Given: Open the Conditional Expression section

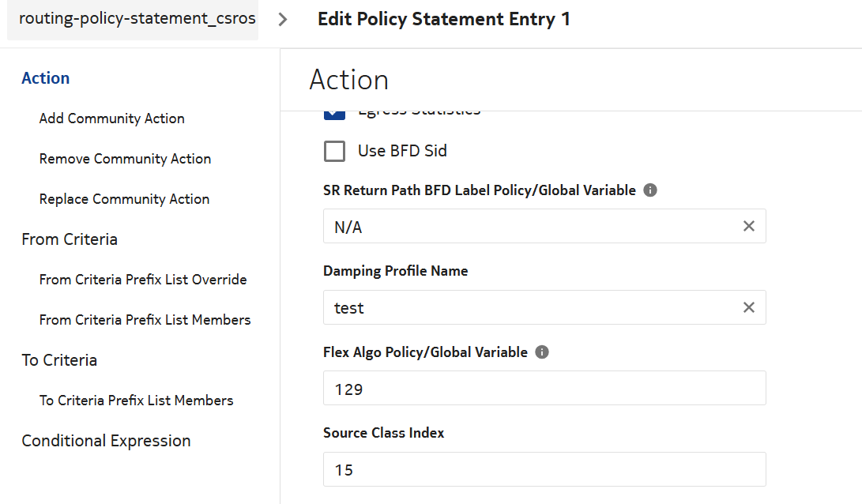Looking at the screenshot, I should click(x=106, y=441).
